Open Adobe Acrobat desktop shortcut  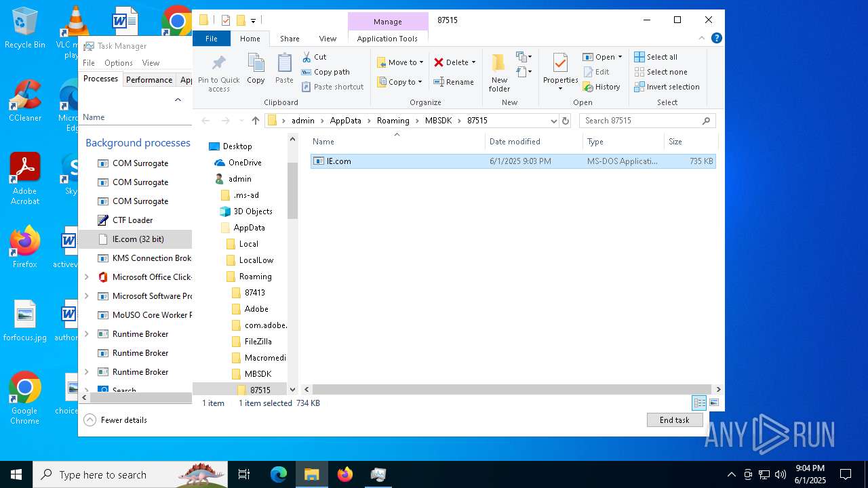pos(25,178)
